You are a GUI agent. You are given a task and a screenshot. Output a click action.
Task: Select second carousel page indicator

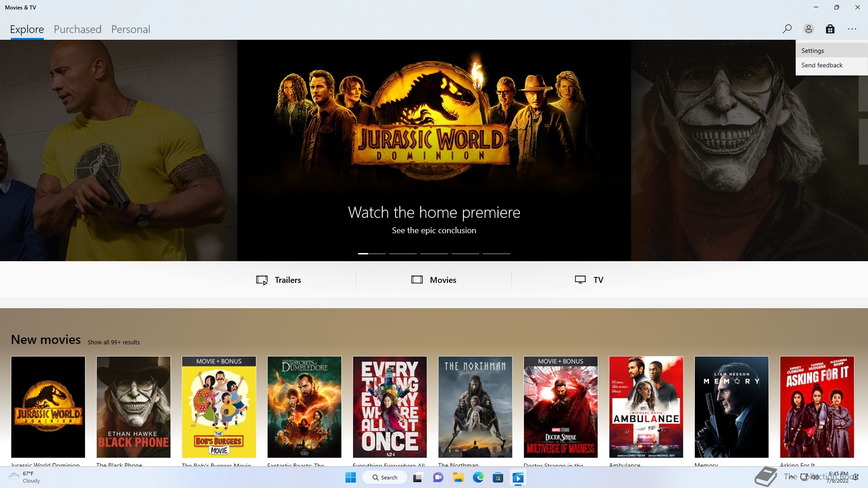403,253
